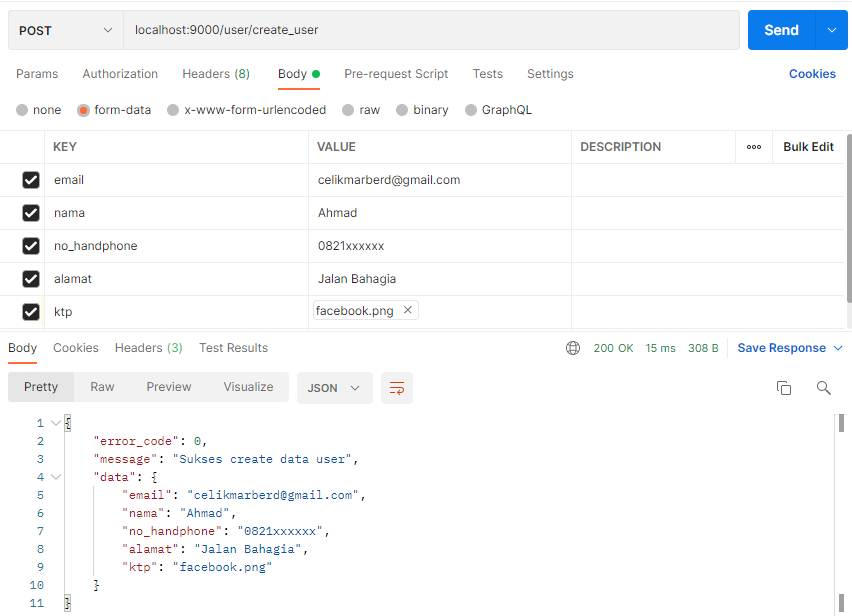Select the raw body radio option
852x616 pixels.
(x=348, y=110)
